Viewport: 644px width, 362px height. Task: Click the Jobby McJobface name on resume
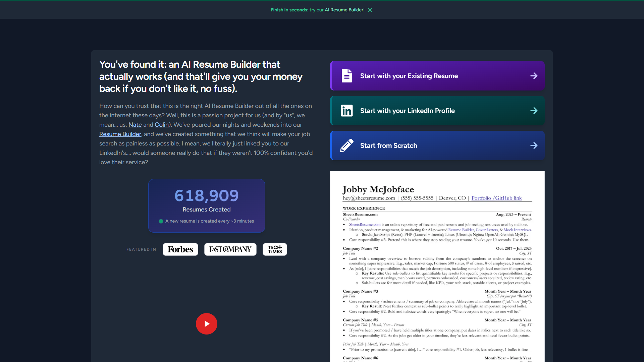(x=378, y=189)
